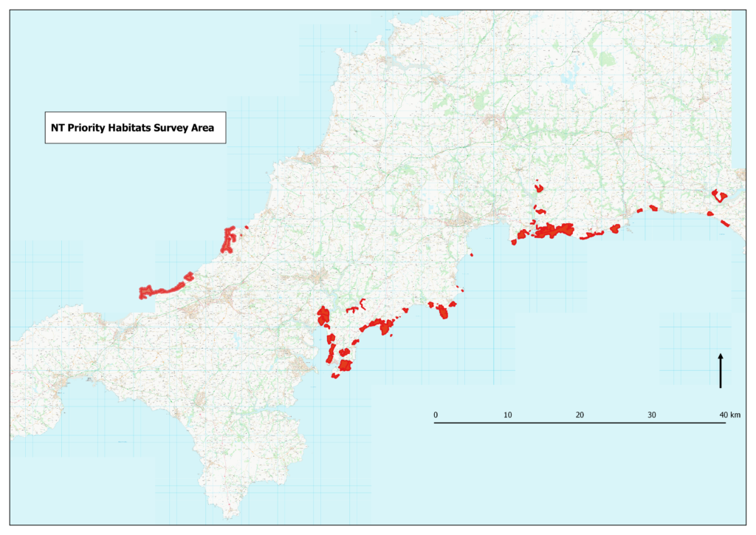Select the 20 label on the scale bar
Viewport: 756px width, 535px height.
coord(580,415)
